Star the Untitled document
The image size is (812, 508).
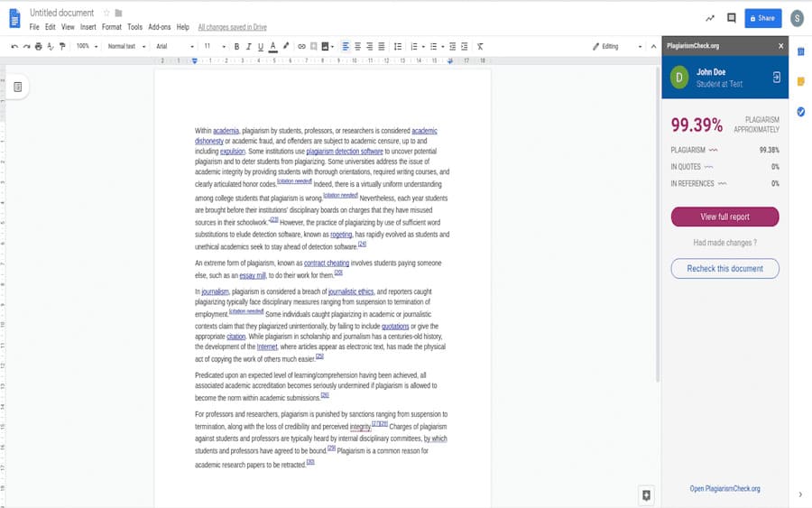[x=106, y=13]
